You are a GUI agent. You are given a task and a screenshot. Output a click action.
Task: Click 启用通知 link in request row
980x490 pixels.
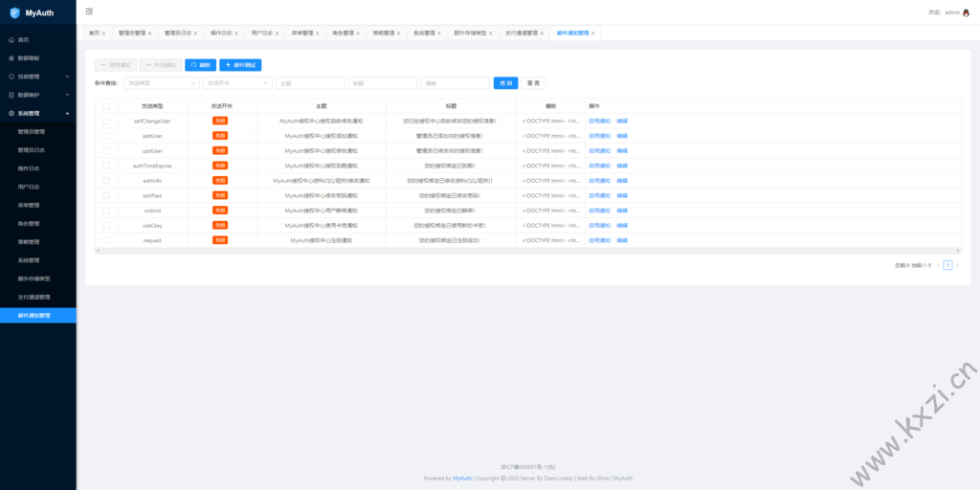(599, 240)
